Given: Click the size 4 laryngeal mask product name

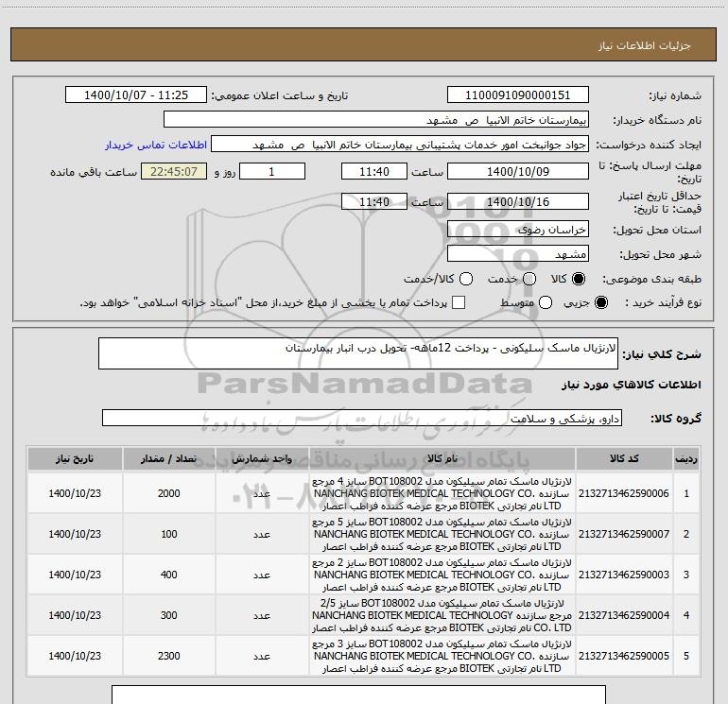Looking at the screenshot, I should (x=442, y=493).
